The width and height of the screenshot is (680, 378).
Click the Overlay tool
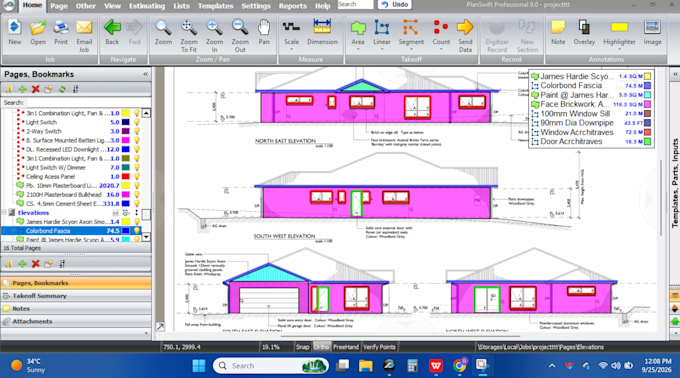point(584,33)
